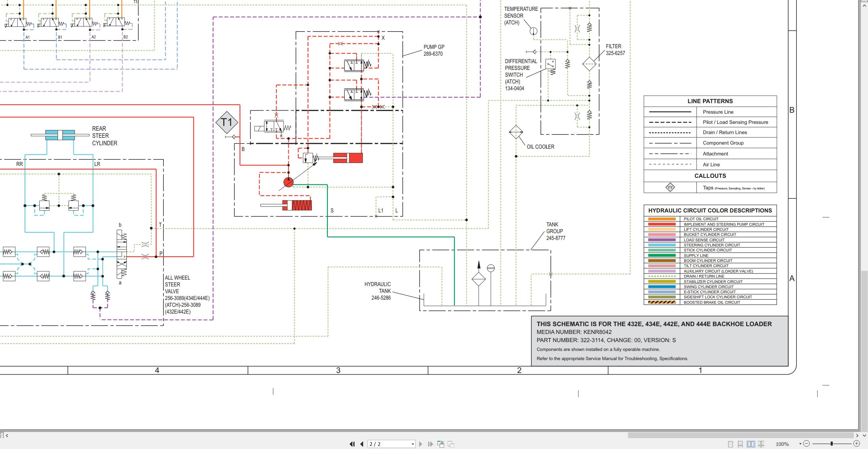Screen dimensions: 868x449
Task: Click the Pilot / Load Sensing Pressure legend row
Action: point(710,122)
